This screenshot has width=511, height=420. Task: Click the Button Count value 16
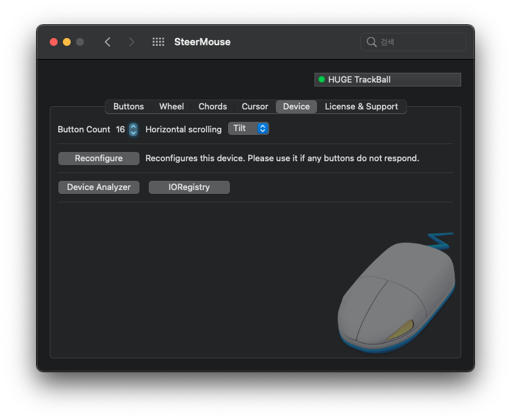[x=121, y=129]
